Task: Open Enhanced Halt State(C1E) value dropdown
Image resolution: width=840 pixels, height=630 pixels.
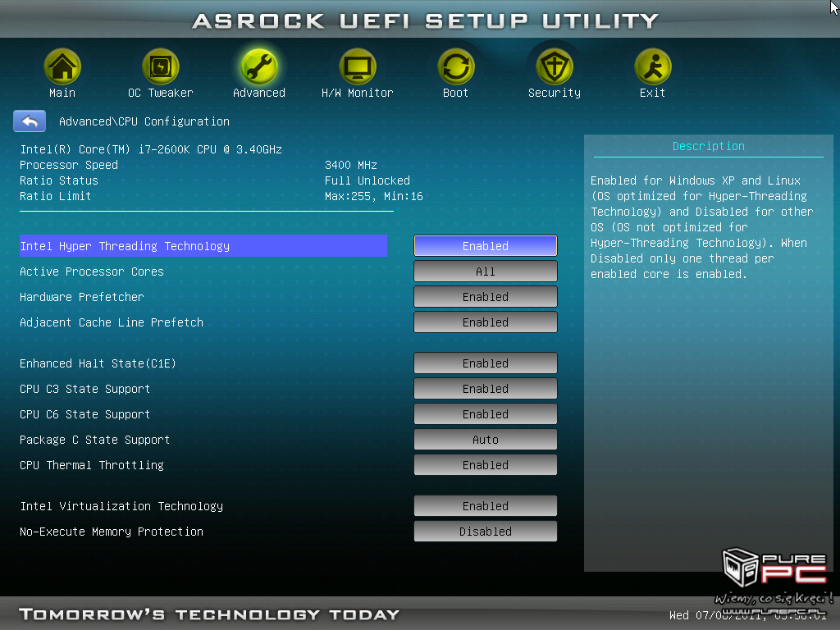Action: click(x=486, y=363)
